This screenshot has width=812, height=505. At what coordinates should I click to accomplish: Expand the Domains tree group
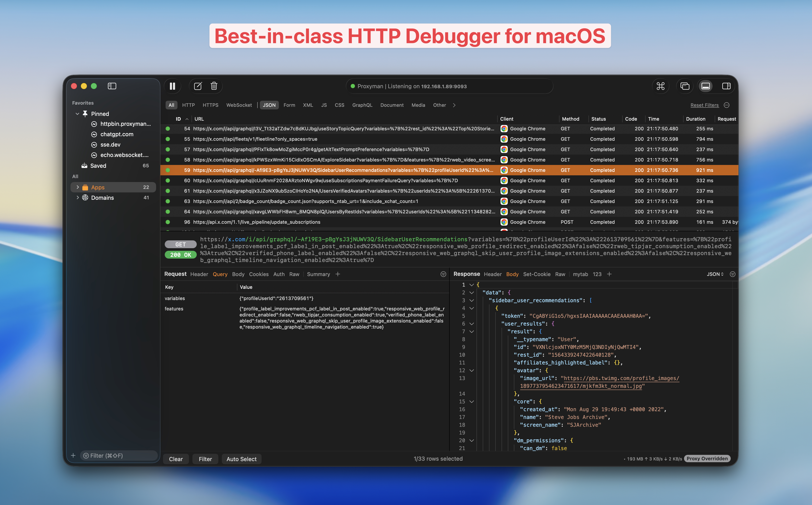point(77,198)
